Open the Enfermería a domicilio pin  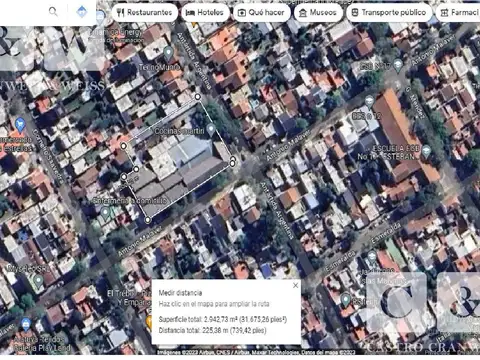click(105, 213)
